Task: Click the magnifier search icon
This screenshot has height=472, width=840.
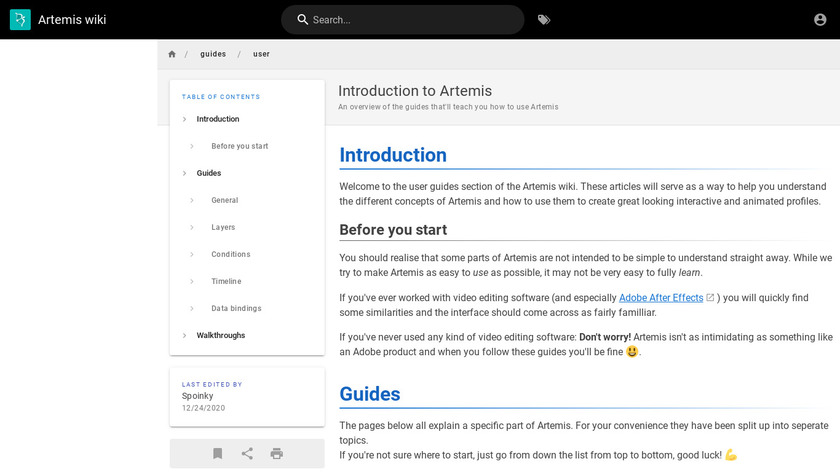Action: coord(303,20)
